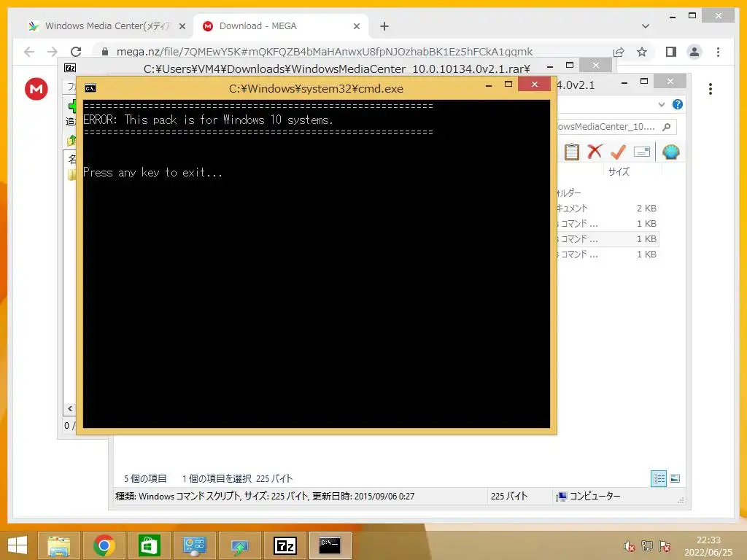Select highlighted 1 KB コマンド file row
The image size is (747, 560).
point(606,238)
